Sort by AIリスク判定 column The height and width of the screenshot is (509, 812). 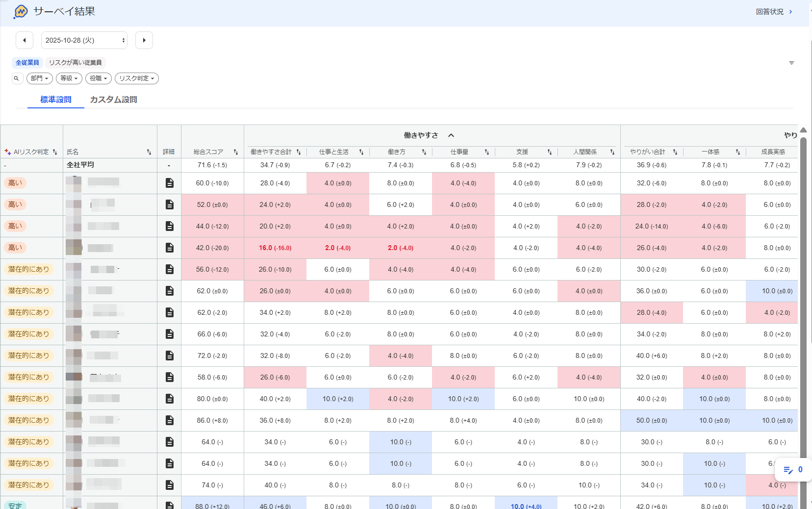pyautogui.click(x=55, y=152)
